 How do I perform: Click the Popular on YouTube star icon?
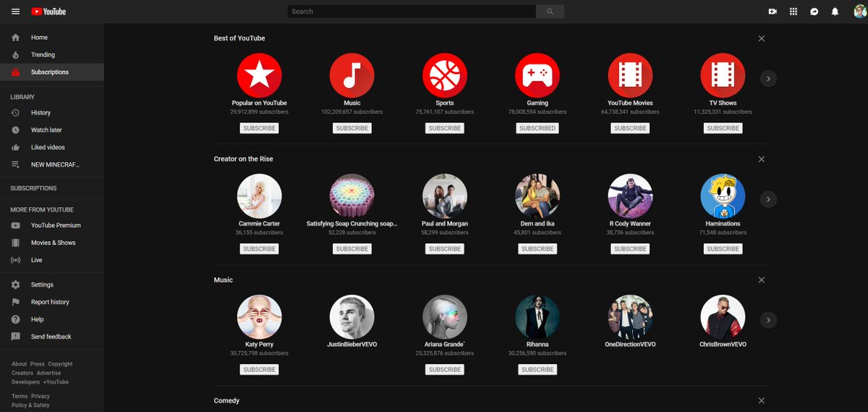[259, 76]
